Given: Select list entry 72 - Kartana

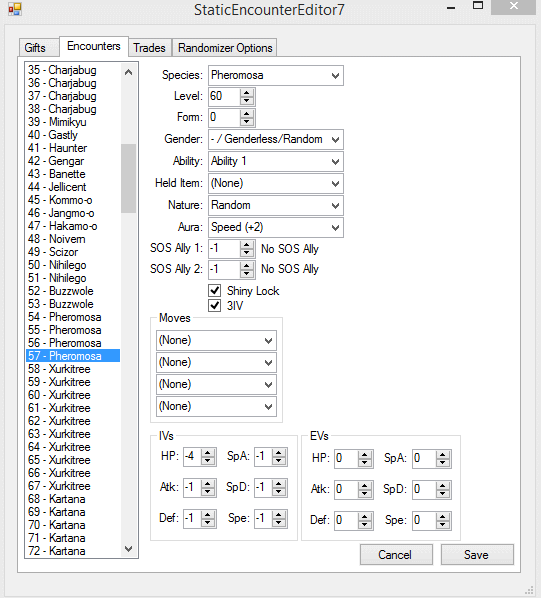Looking at the screenshot, I should pos(73,551).
